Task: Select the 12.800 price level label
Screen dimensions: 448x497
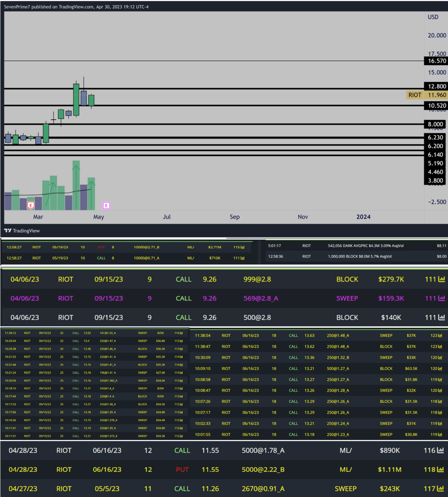Action: pyautogui.click(x=436, y=86)
